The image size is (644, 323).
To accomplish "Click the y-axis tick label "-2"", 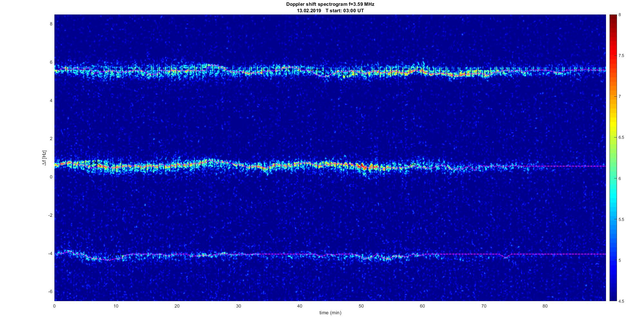I will 50,215.
